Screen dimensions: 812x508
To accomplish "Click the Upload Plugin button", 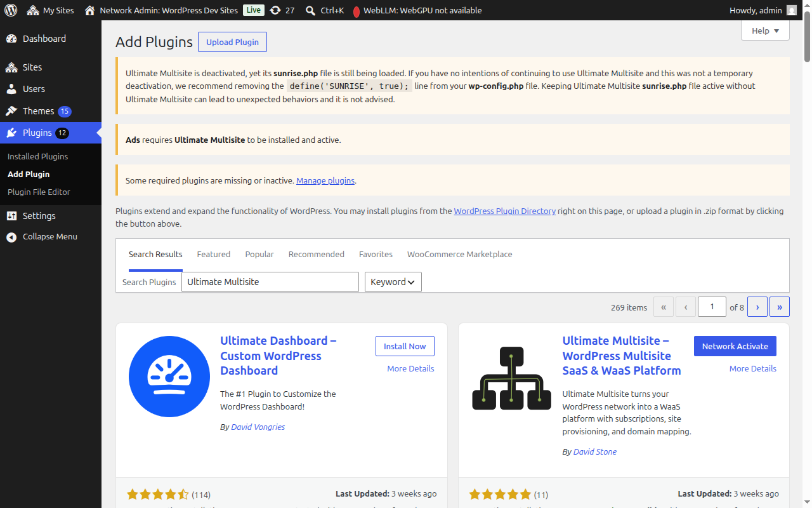I will click(232, 42).
